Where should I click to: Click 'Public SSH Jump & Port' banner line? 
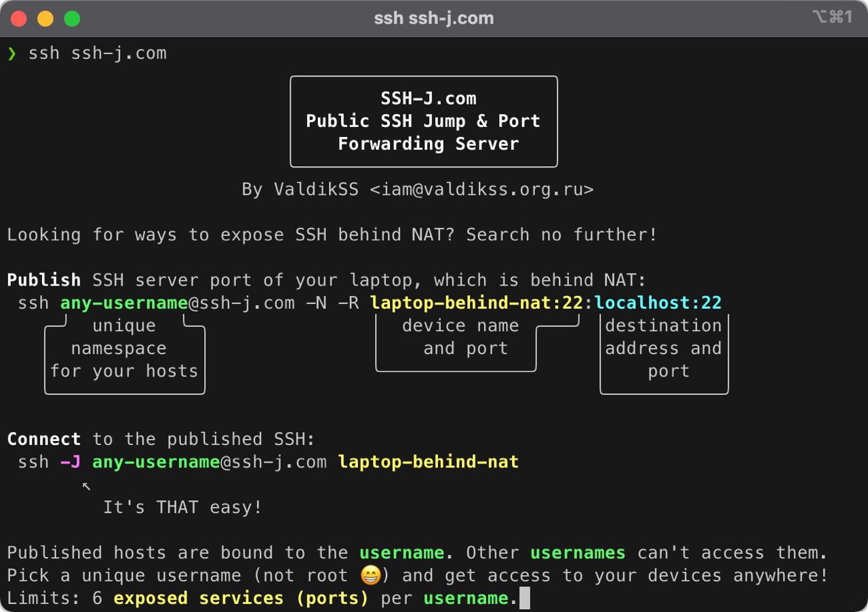point(423,121)
